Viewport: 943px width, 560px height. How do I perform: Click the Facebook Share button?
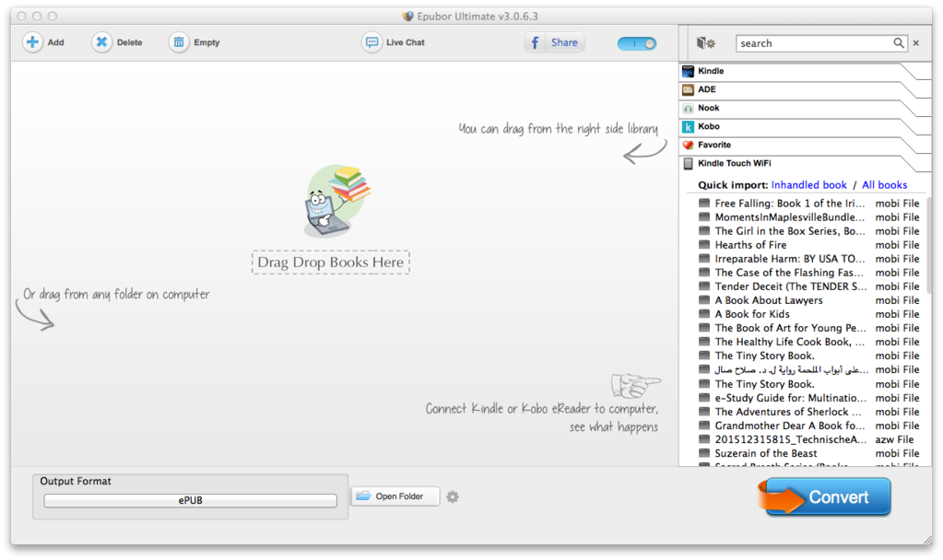[x=555, y=42]
